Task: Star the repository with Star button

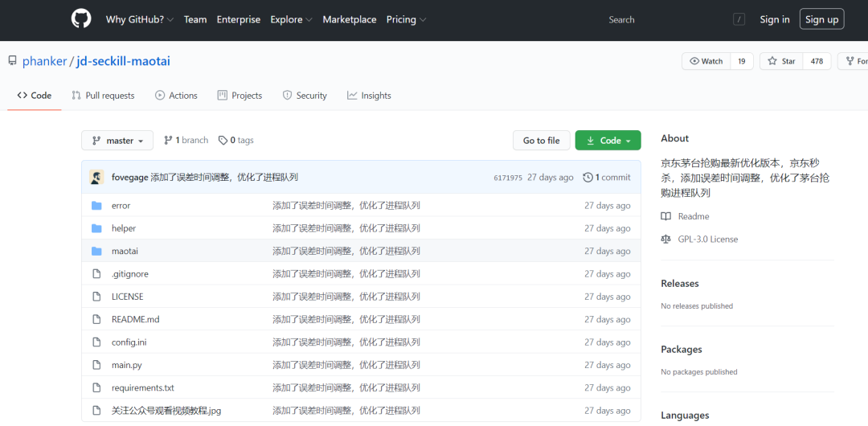Action: click(781, 62)
